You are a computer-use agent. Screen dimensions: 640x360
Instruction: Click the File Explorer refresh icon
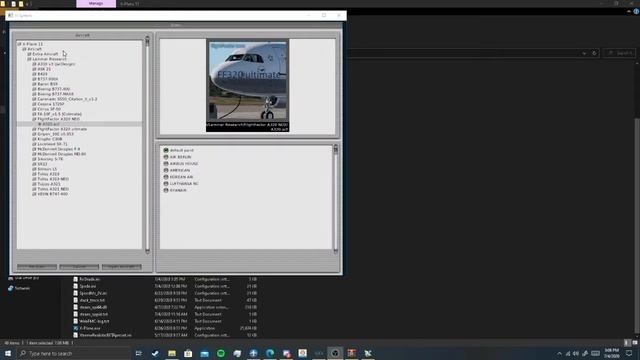[594, 53]
